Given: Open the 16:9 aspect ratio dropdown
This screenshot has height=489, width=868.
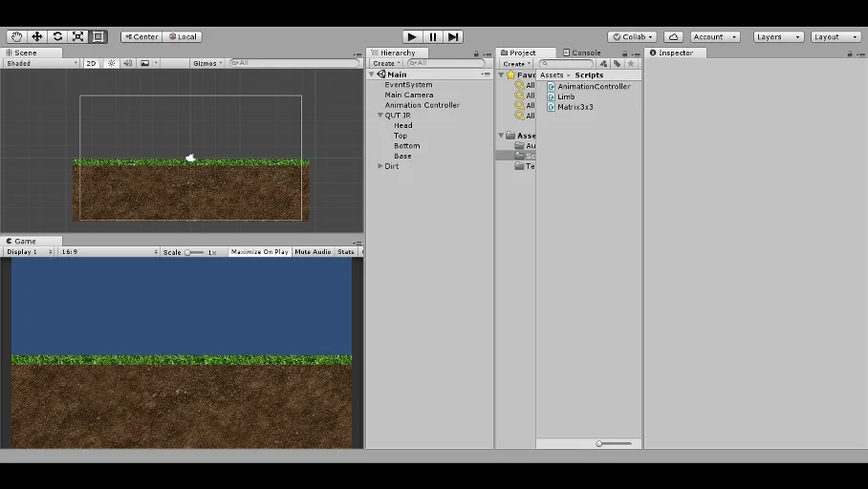Looking at the screenshot, I should [109, 252].
